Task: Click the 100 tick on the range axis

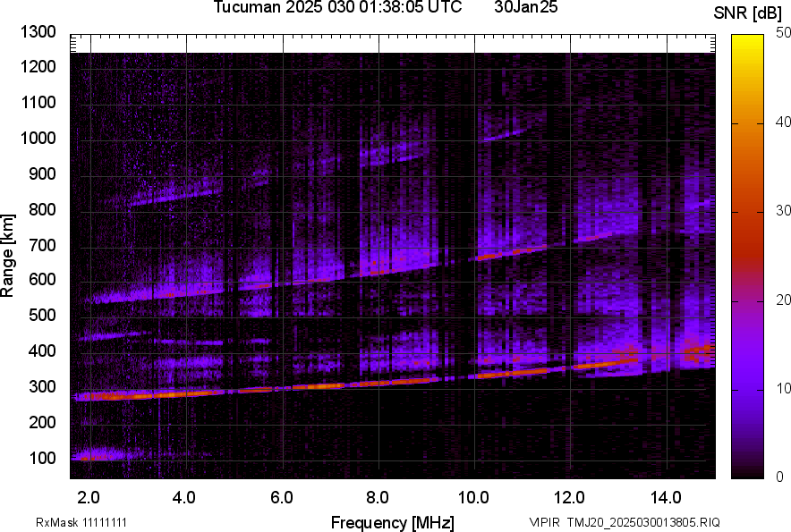Action: pyautogui.click(x=43, y=459)
